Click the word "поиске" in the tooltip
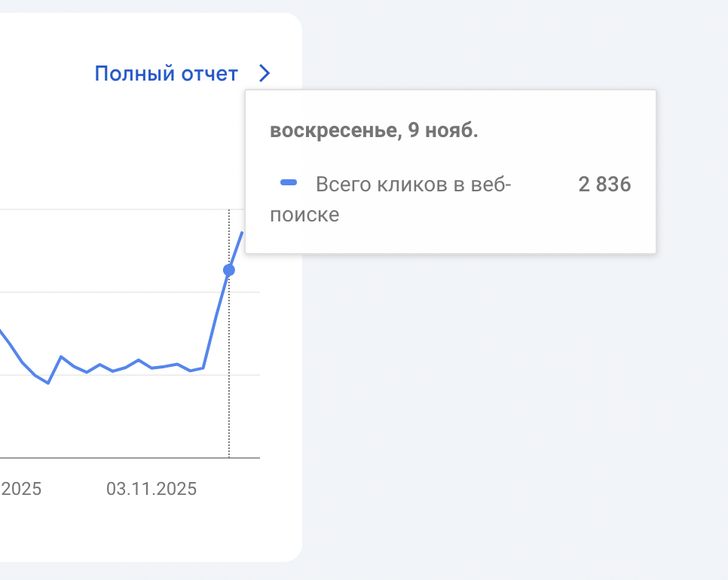728x580 pixels. pos(304,215)
